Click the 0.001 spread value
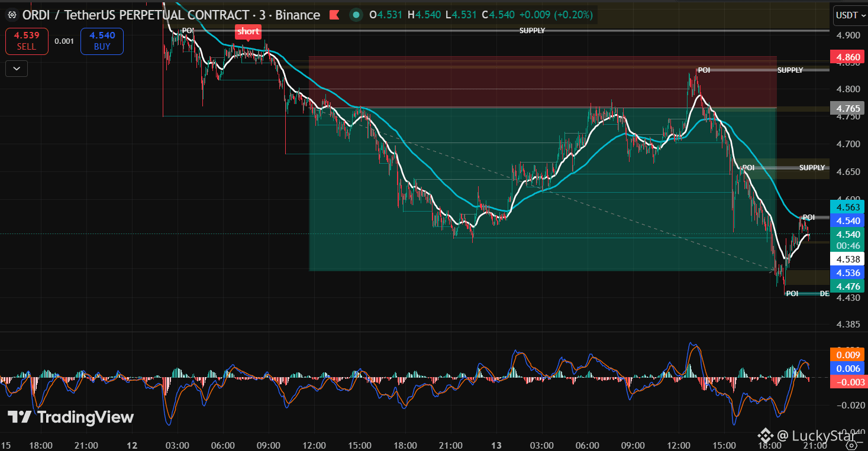The width and height of the screenshot is (868, 451). (64, 41)
